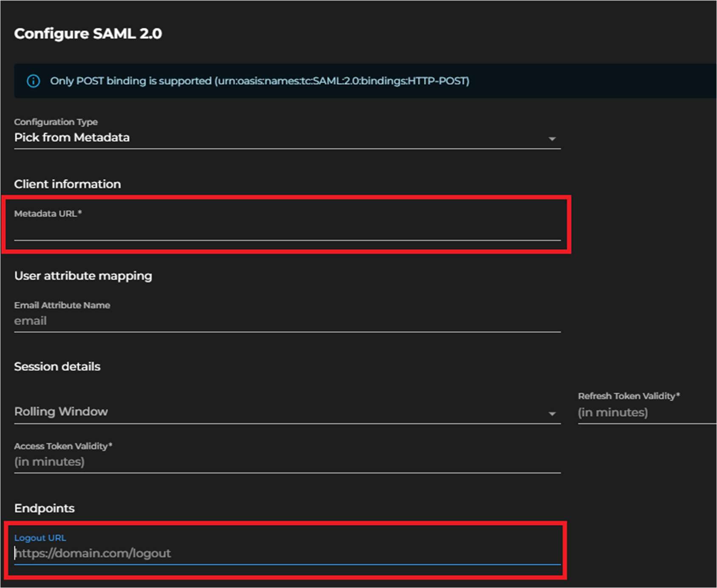Screen dimensions: 717x588
Task: Click the User attribute mapping heading
Action: click(x=83, y=276)
